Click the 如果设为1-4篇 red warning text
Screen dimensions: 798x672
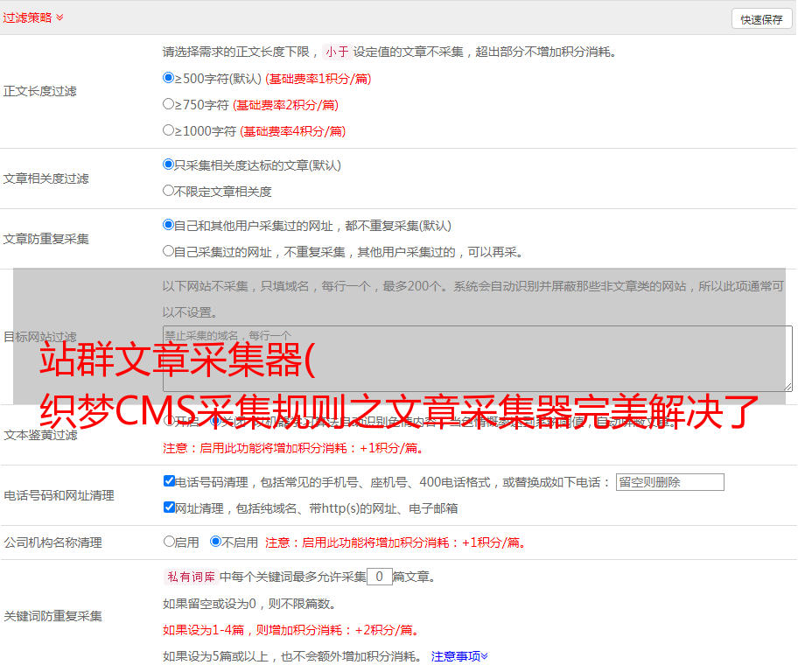click(291, 630)
